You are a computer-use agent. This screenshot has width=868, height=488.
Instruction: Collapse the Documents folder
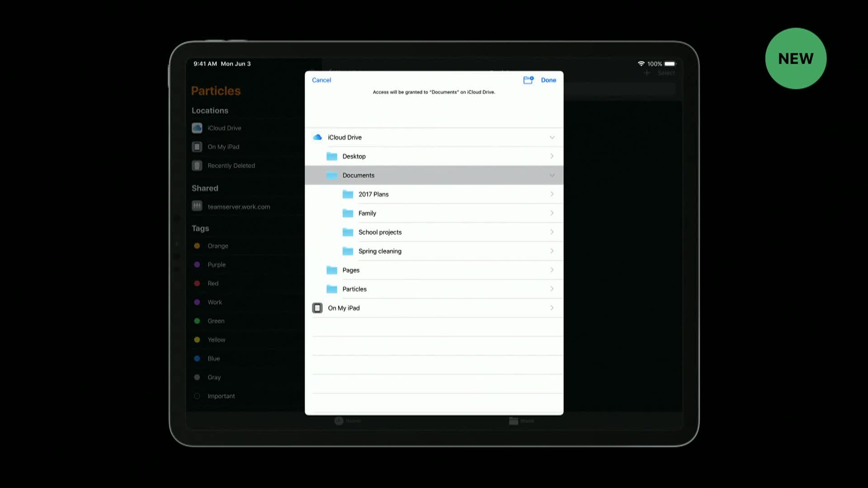click(552, 175)
